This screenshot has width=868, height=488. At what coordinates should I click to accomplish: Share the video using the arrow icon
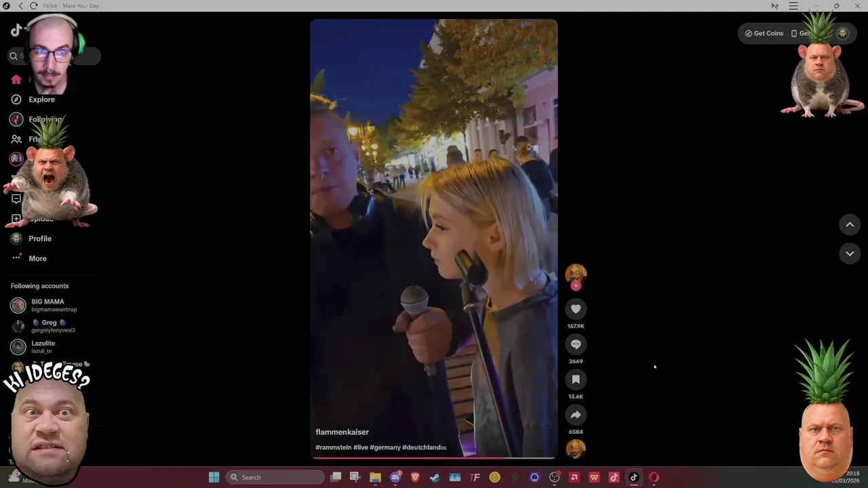[576, 415]
